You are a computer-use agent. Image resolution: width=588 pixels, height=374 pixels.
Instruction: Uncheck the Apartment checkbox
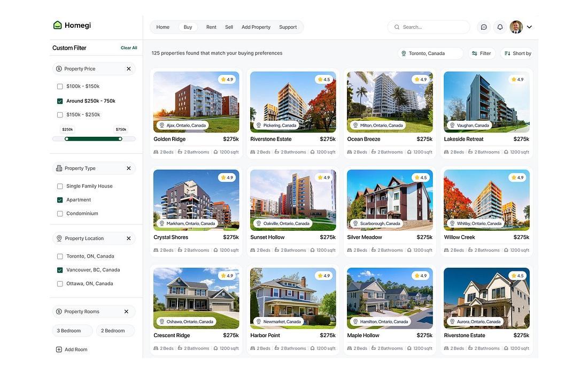[60, 200]
